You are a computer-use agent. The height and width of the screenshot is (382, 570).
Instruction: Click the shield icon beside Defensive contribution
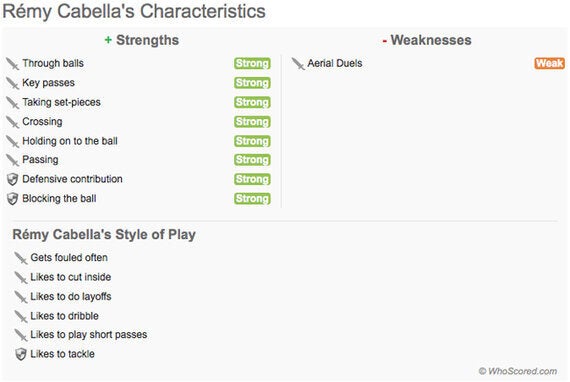(12, 179)
